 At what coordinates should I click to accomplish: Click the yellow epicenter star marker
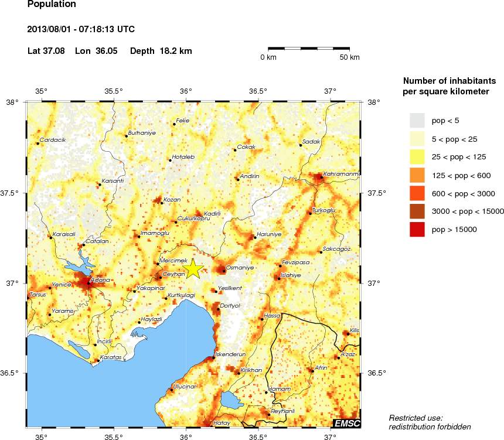(x=193, y=268)
